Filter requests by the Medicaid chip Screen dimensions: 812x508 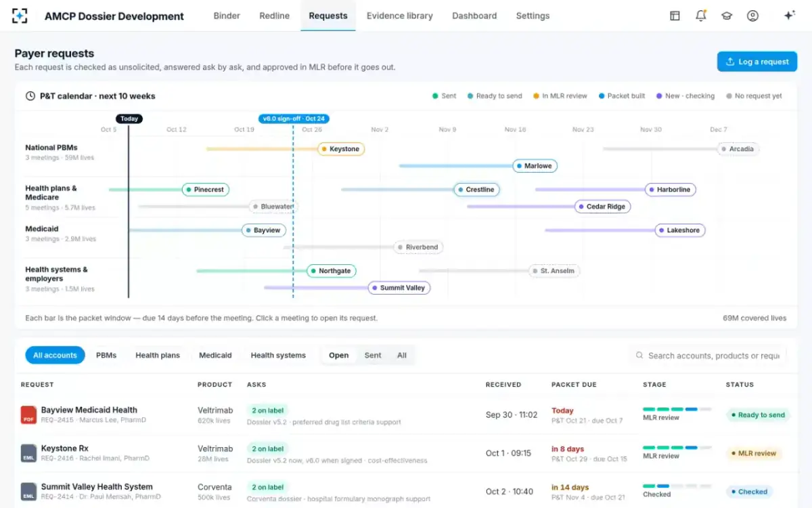click(215, 356)
